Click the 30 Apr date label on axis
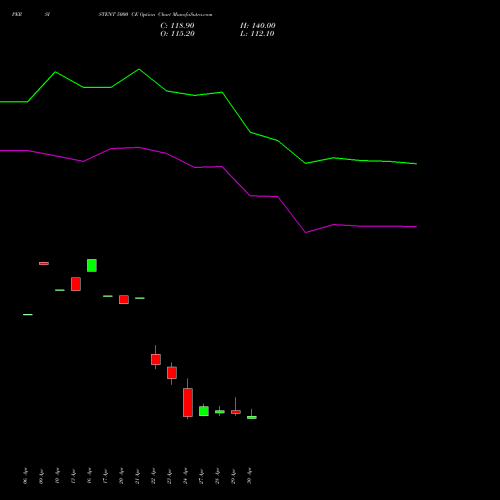The image size is (500, 500). [x=249, y=476]
